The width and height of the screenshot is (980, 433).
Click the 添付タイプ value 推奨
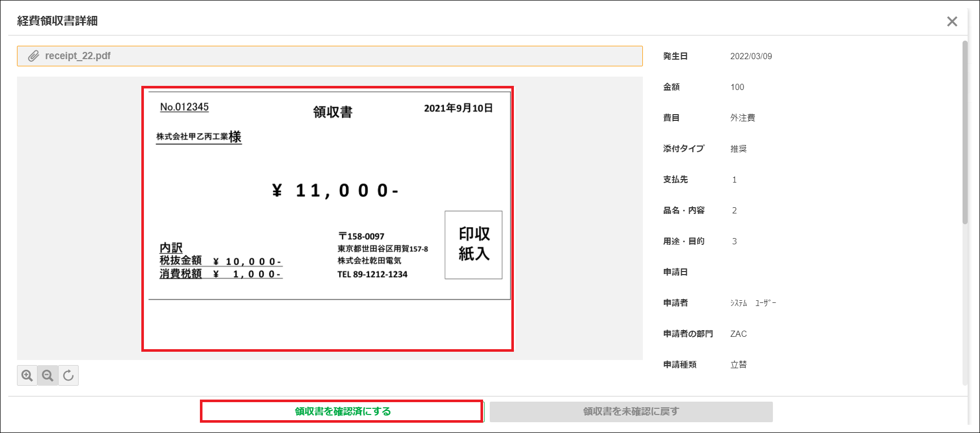click(738, 149)
